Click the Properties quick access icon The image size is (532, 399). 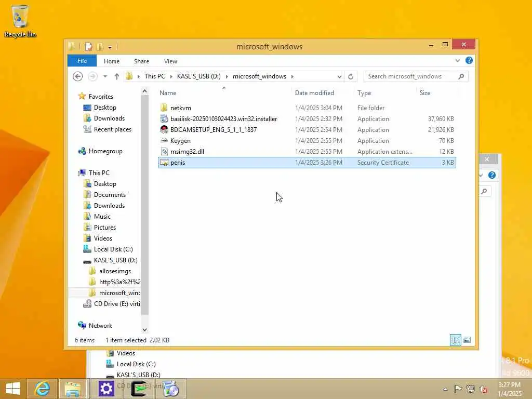88,47
